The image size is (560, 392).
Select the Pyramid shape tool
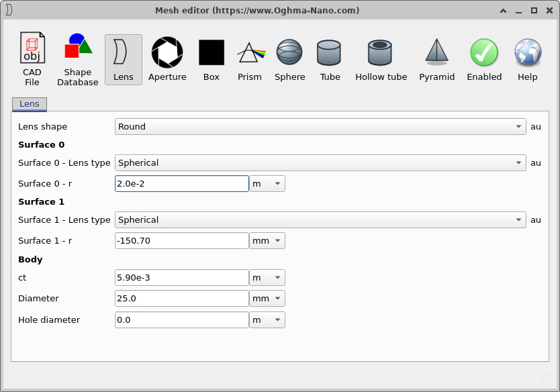pyautogui.click(x=436, y=58)
